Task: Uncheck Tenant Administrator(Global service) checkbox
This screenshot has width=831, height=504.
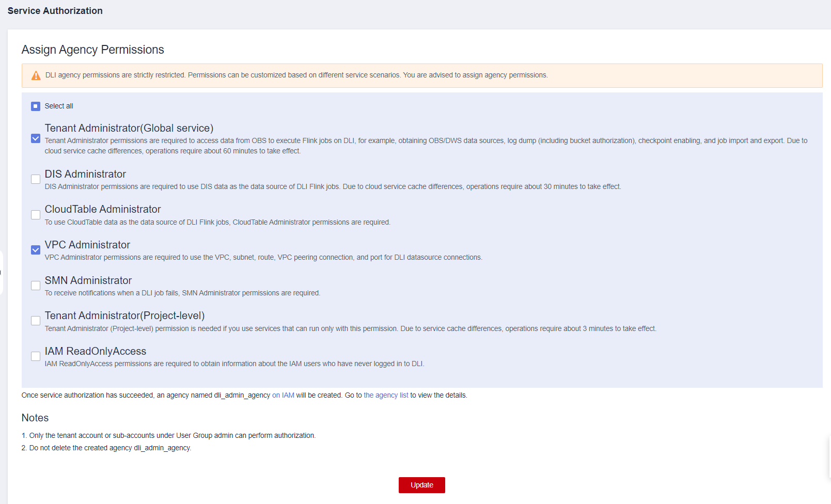Action: pyautogui.click(x=36, y=139)
